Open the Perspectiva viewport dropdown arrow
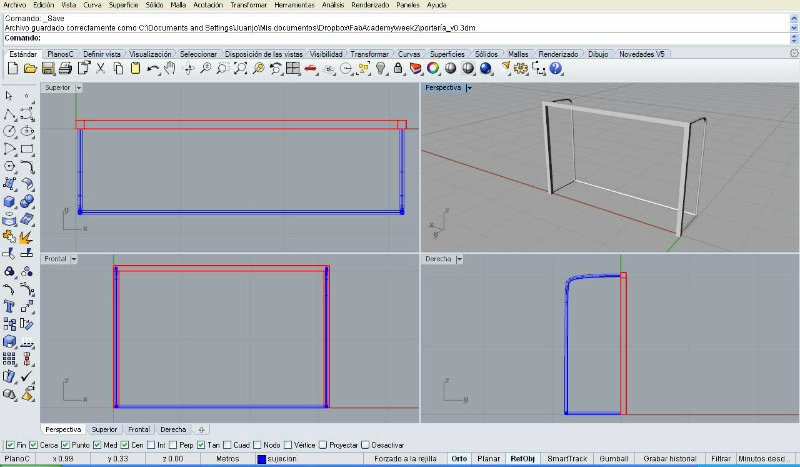Viewport: 800px width, 467px height. click(469, 88)
